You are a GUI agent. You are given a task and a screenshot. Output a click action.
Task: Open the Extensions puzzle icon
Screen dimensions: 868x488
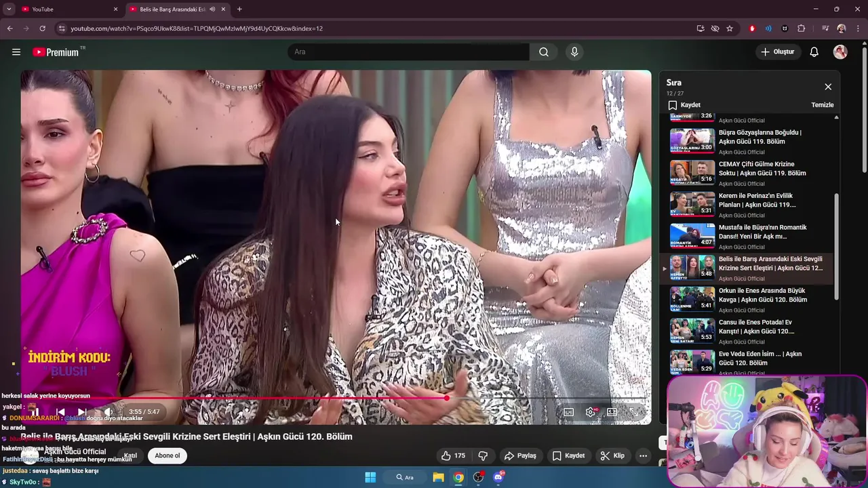802,28
